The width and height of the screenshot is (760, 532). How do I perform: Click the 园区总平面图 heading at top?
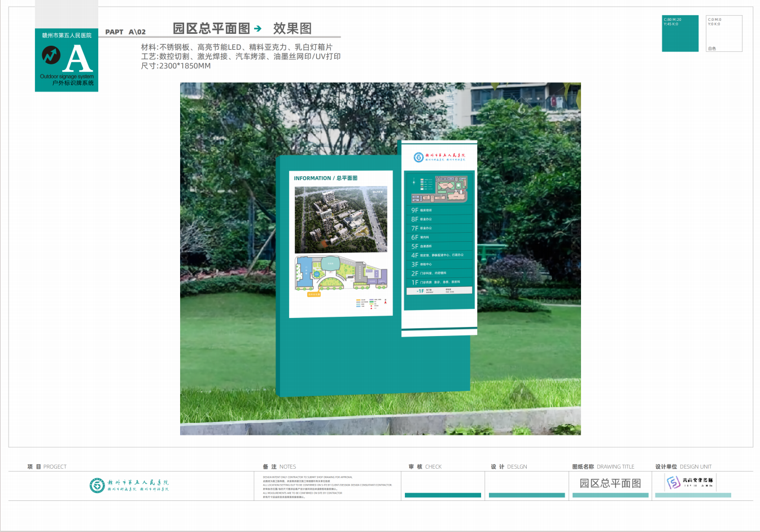(211, 28)
